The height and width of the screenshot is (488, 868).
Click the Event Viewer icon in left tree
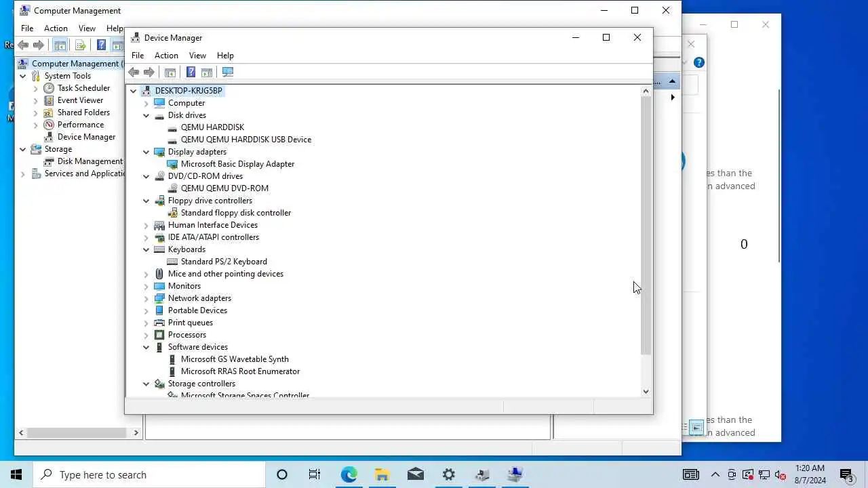tap(49, 100)
